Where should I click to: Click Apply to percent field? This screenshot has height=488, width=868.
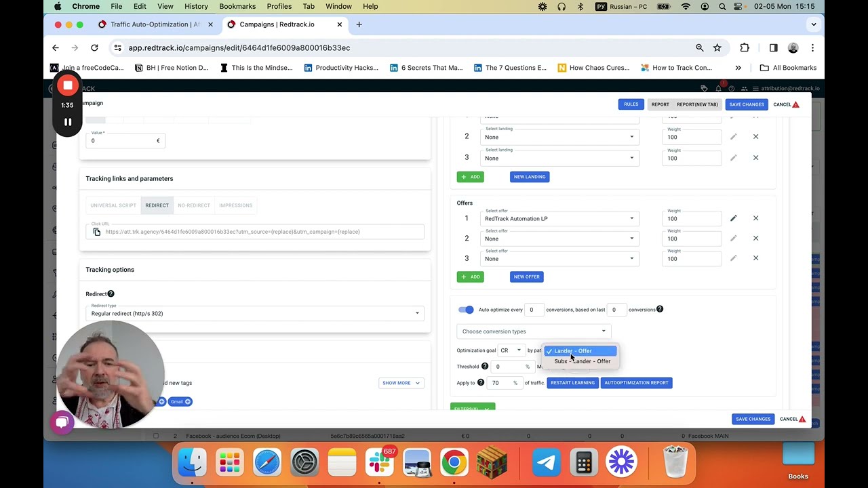pyautogui.click(x=505, y=383)
